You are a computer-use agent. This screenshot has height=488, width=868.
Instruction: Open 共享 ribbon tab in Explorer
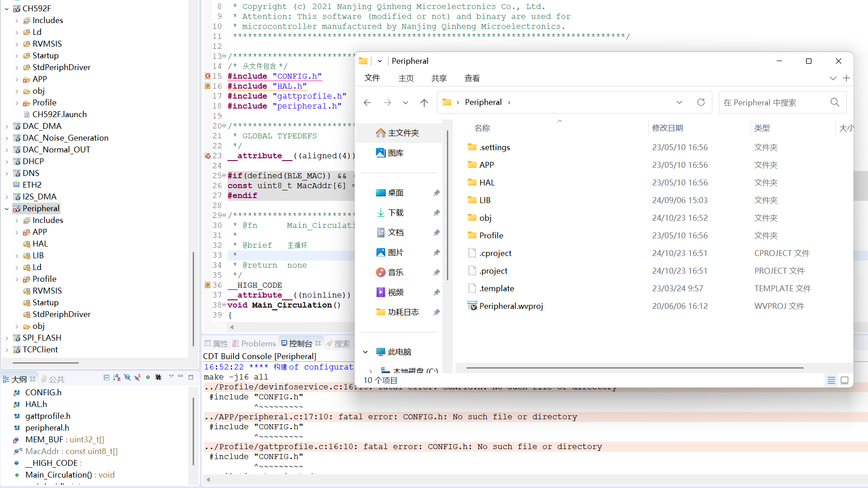point(439,78)
